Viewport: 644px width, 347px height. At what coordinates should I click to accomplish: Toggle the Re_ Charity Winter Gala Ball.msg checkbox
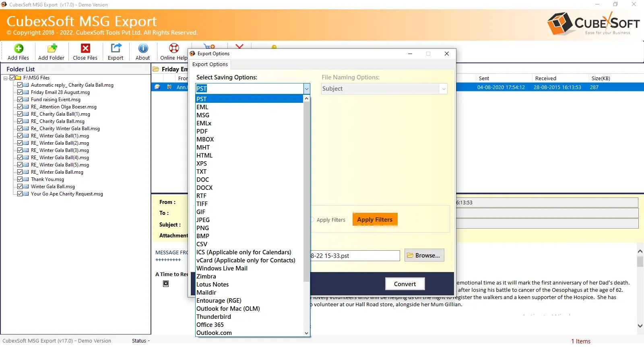[20, 129]
